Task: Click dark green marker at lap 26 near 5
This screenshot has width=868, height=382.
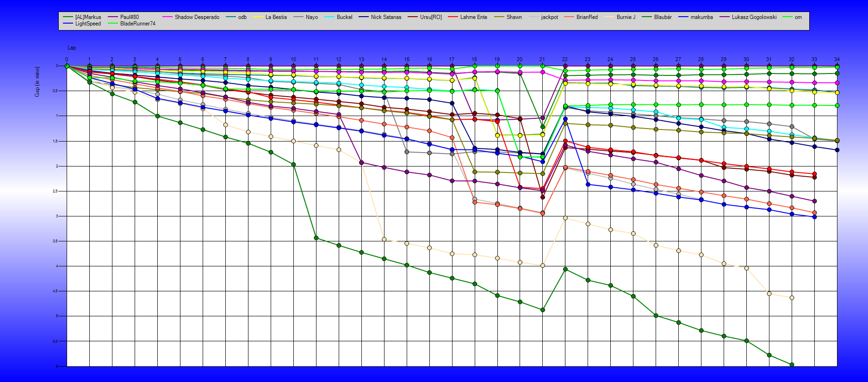Action: point(656,315)
